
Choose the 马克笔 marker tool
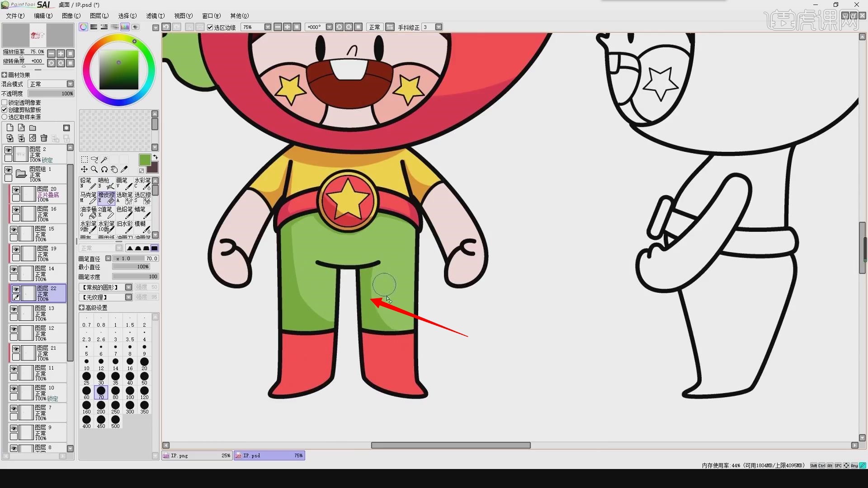(x=88, y=197)
